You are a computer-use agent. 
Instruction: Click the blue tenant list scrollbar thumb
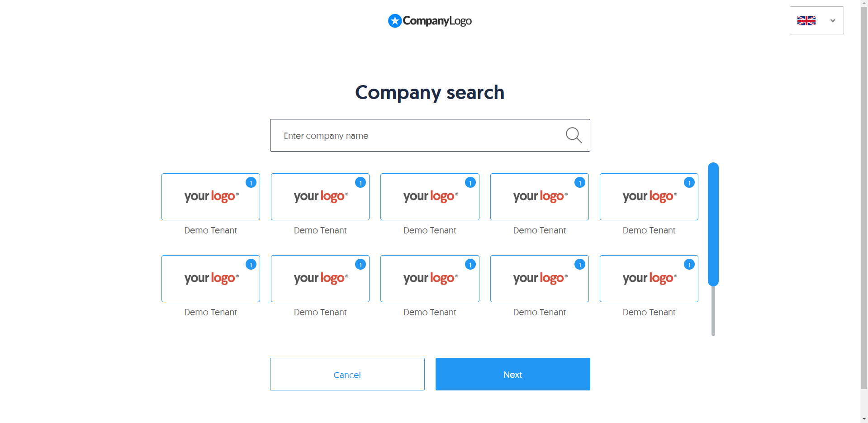pos(713,224)
